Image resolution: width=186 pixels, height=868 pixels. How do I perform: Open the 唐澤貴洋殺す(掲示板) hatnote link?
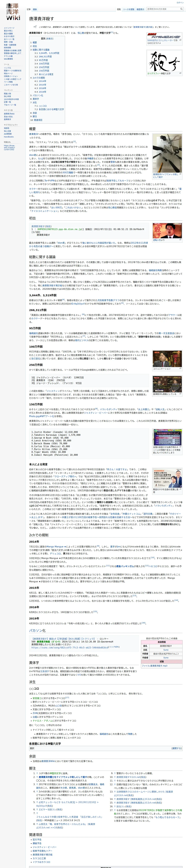click(x=143, y=27)
